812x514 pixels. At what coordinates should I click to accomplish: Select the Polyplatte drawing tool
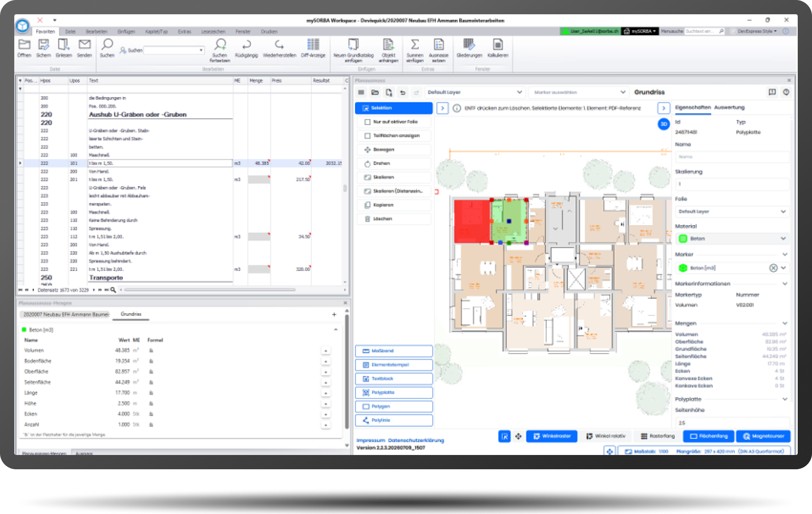point(394,393)
